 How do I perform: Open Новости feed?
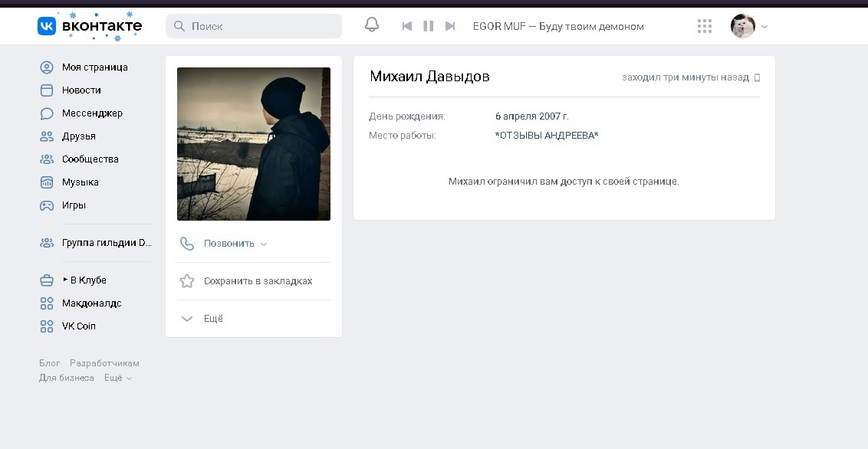81,90
